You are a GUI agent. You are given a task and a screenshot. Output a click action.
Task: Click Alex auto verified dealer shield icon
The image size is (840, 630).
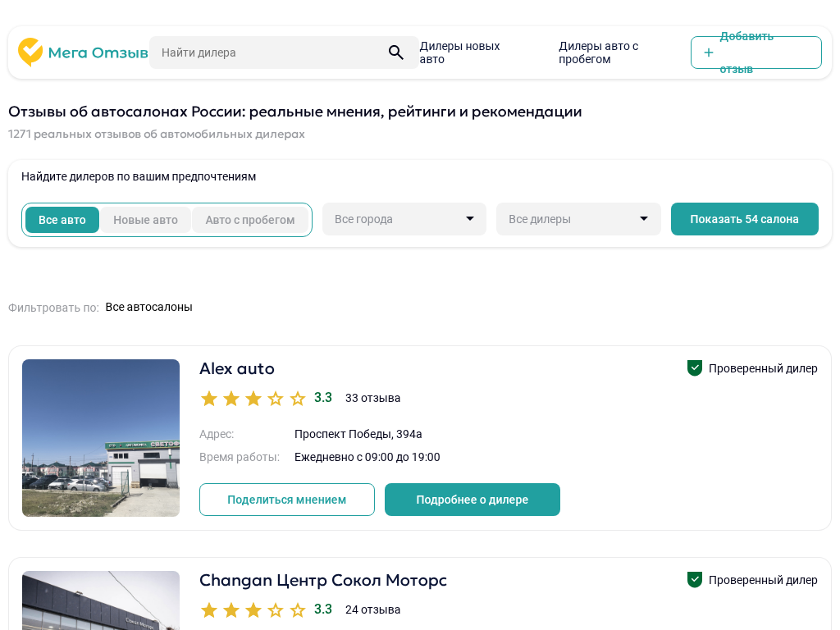coord(694,368)
